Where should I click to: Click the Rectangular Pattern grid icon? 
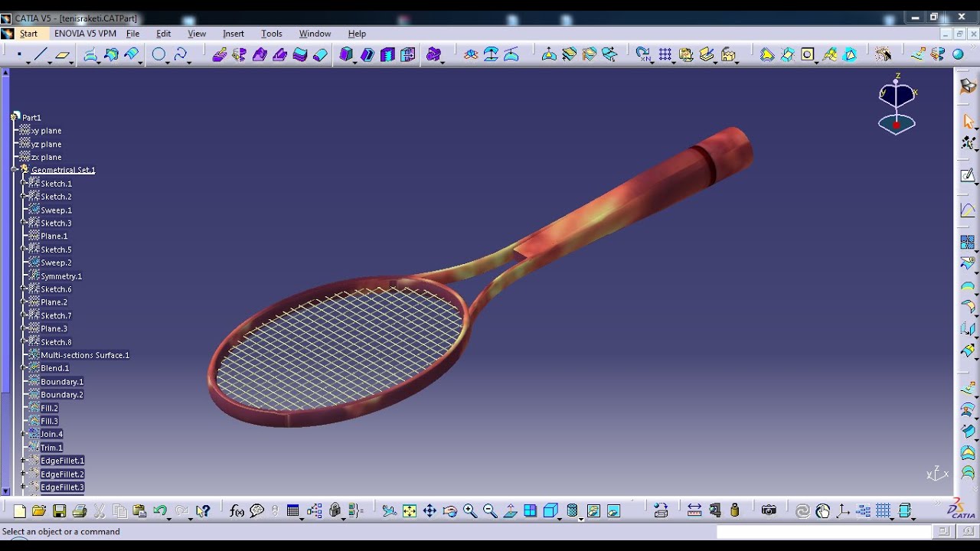tap(665, 54)
